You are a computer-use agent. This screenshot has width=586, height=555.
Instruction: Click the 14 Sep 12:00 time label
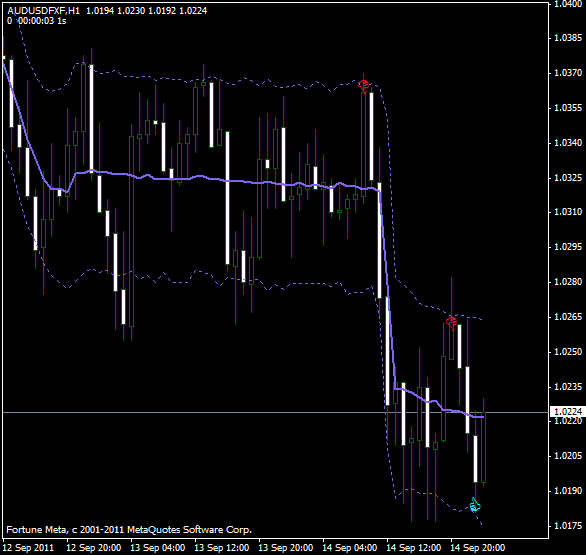(x=413, y=548)
